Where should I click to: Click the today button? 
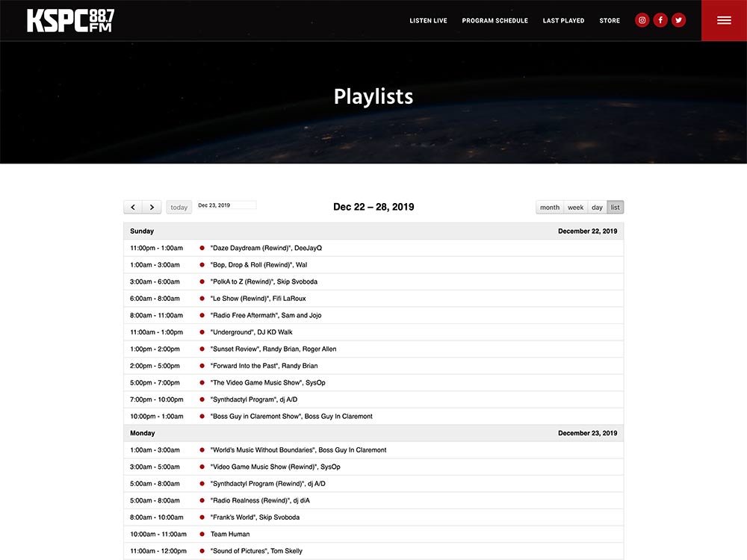coord(179,207)
